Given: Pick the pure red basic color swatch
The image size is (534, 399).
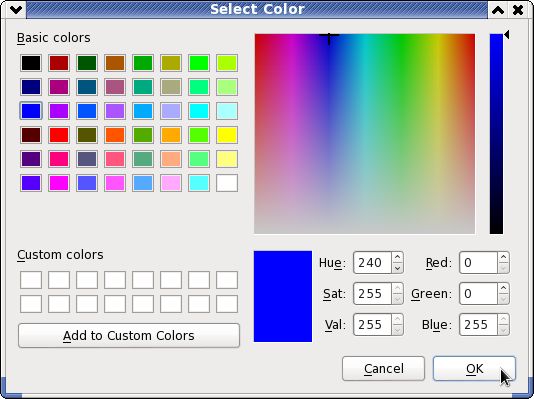Looking at the screenshot, I should [x=59, y=135].
